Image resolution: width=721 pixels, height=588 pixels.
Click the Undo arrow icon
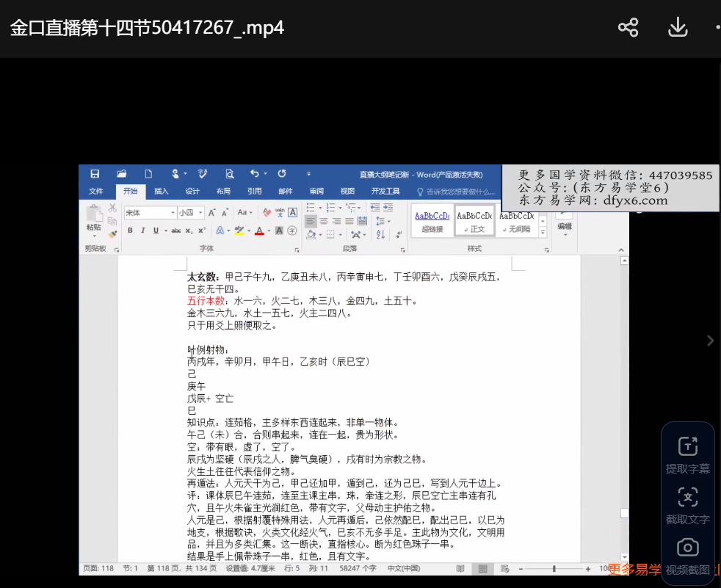click(254, 174)
